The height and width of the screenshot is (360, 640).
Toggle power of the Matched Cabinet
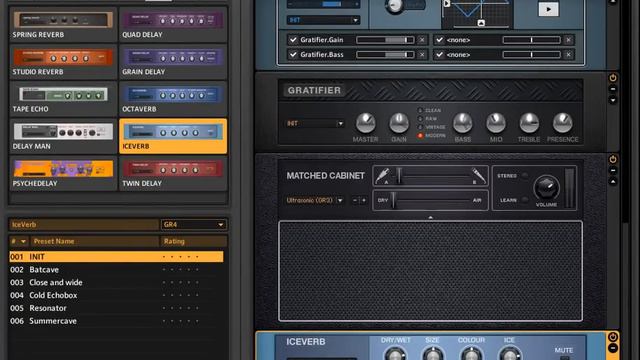613,159
